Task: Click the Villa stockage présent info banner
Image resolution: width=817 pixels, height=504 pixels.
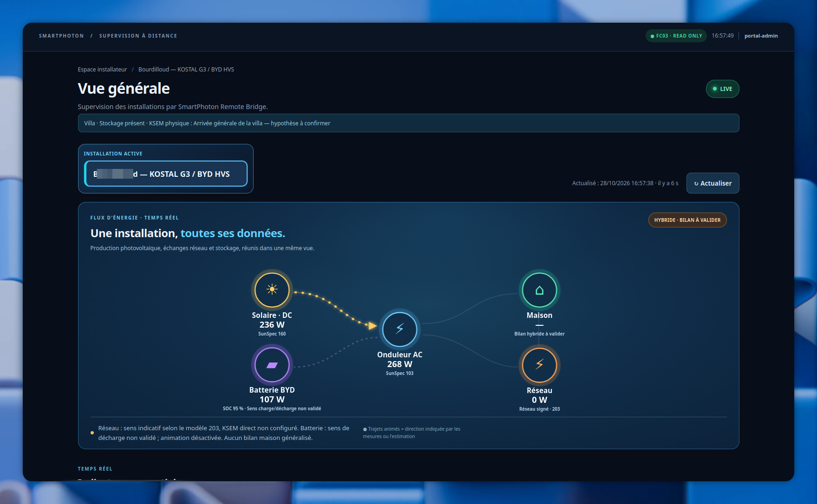Action: pyautogui.click(x=408, y=123)
